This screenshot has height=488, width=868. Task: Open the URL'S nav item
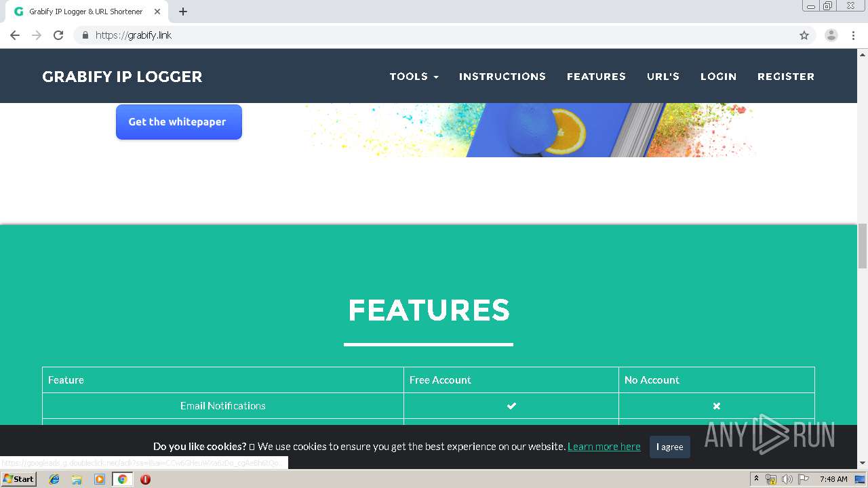663,77
